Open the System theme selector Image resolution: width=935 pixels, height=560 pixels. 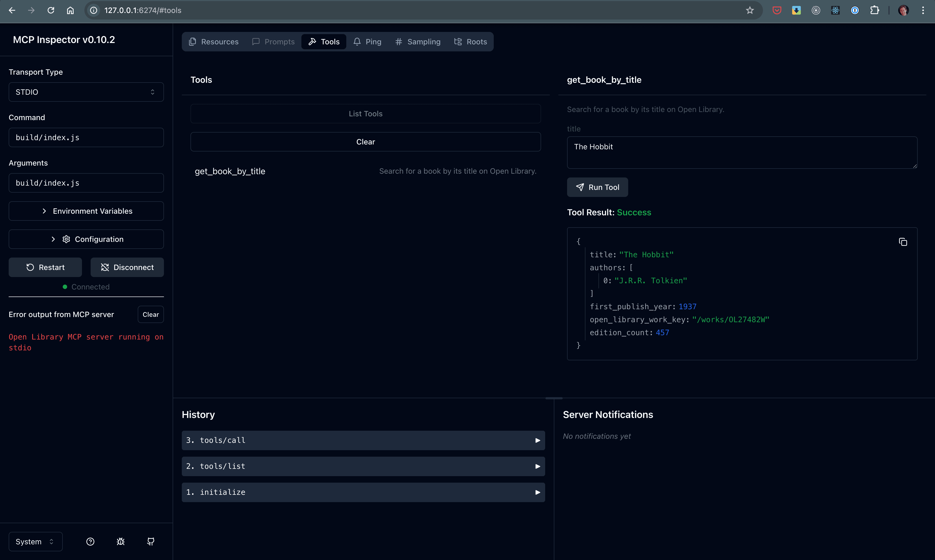click(35, 542)
